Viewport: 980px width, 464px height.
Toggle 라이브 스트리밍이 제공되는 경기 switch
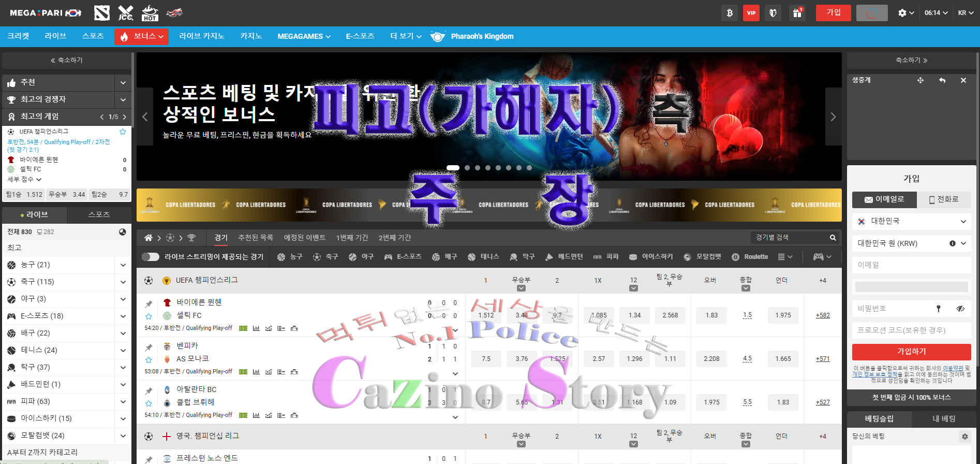151,257
